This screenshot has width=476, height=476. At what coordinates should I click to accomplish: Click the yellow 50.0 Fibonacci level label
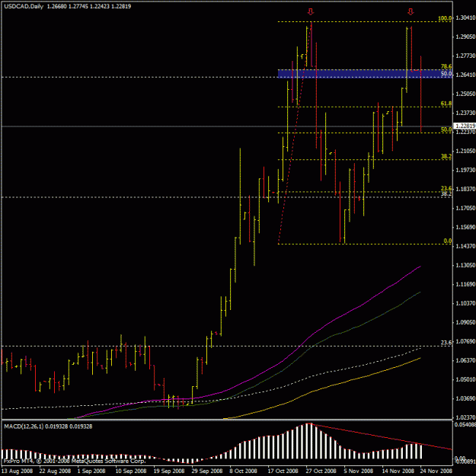click(446, 129)
